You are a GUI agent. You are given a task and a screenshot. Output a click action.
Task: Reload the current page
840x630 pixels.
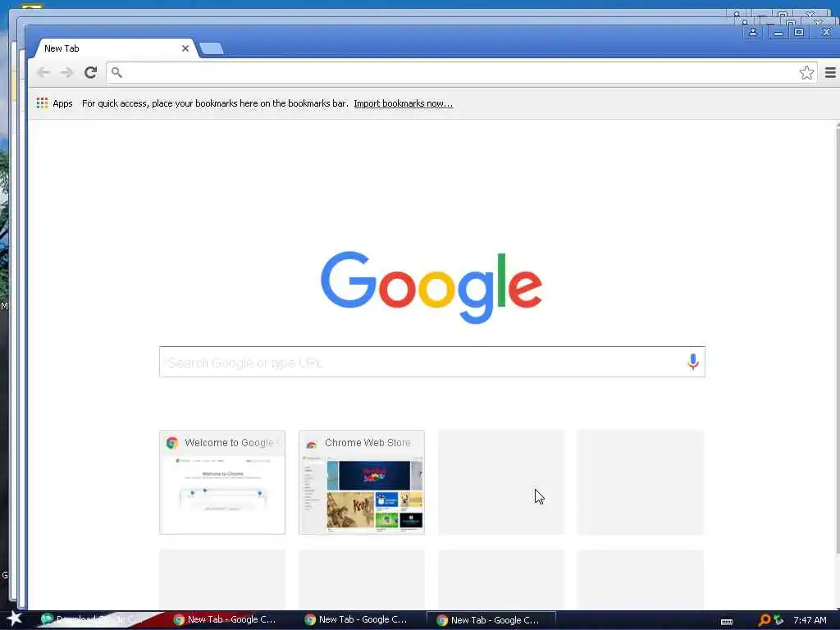[x=90, y=72]
